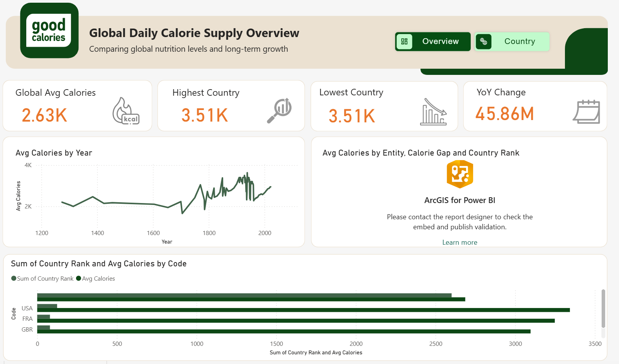The height and width of the screenshot is (364, 619).
Task: Click the magnifier chart icon
Action: tap(279, 110)
